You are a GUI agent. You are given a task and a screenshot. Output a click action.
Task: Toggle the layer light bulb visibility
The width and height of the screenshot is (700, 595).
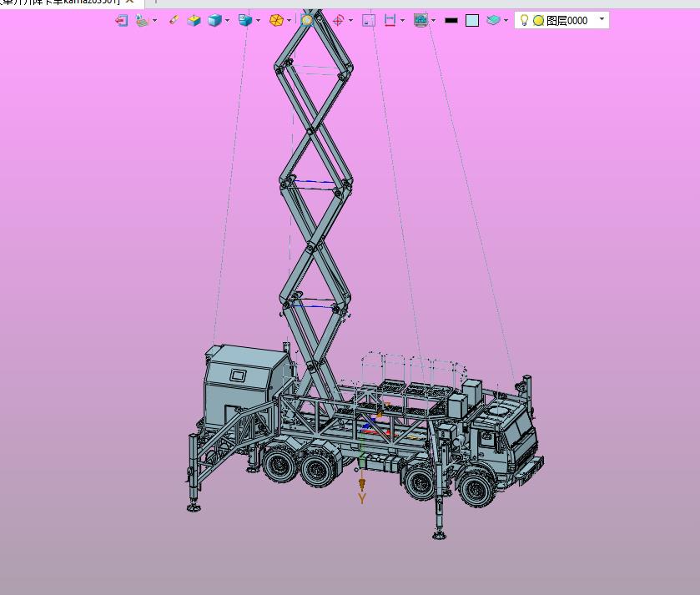tap(525, 20)
